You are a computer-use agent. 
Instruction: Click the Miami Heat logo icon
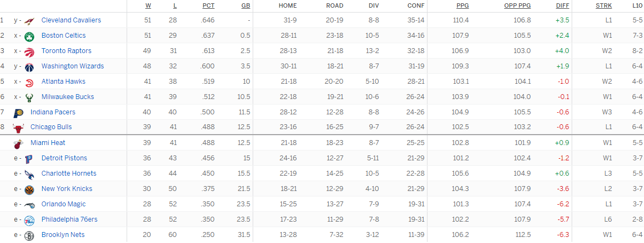19,143
